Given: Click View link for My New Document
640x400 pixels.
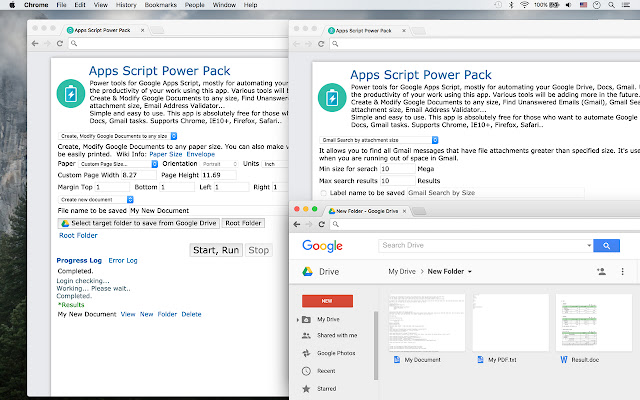Looking at the screenshot, I should pos(128,314).
